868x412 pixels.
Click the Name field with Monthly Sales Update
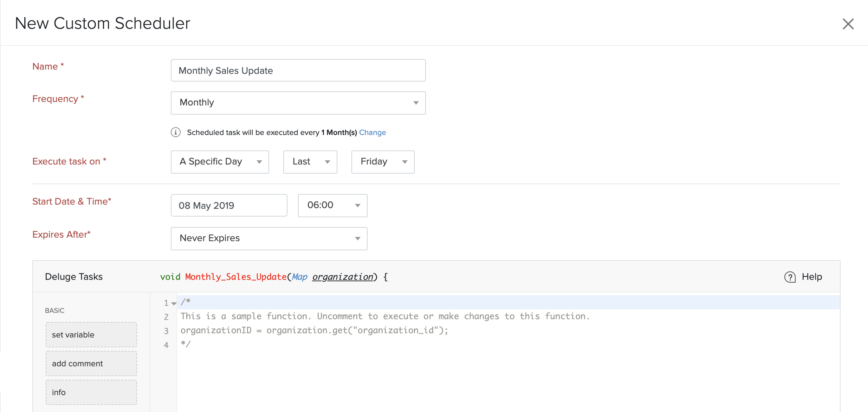coord(298,70)
